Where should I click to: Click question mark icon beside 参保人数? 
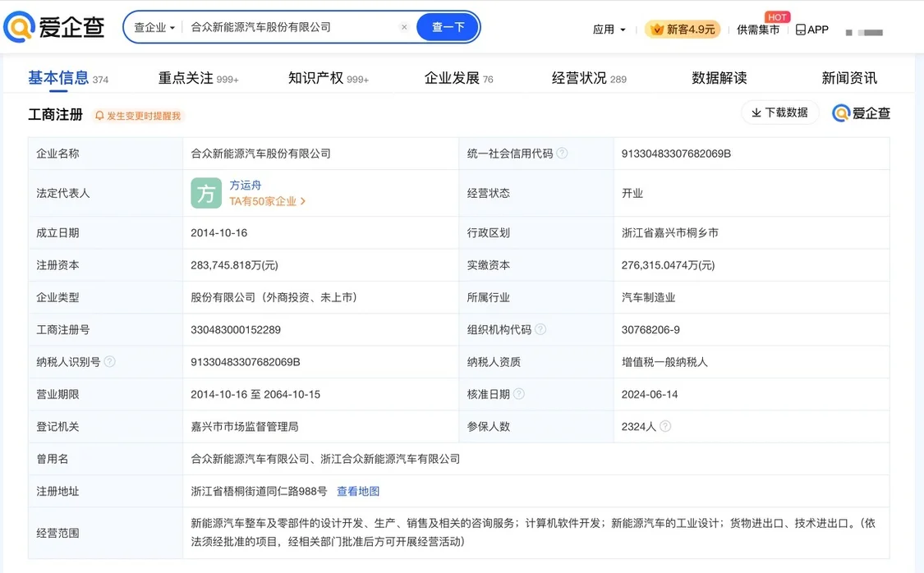point(664,426)
